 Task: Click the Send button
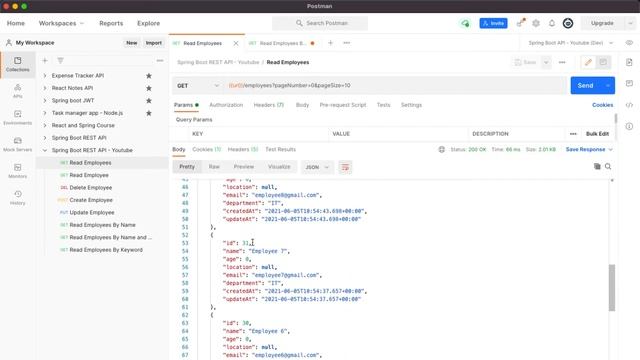[x=585, y=86]
